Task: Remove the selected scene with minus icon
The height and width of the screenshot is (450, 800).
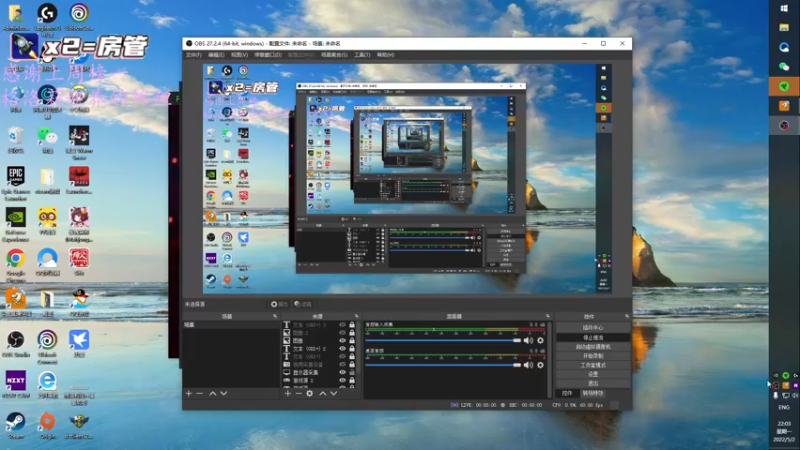Action: 199,393
